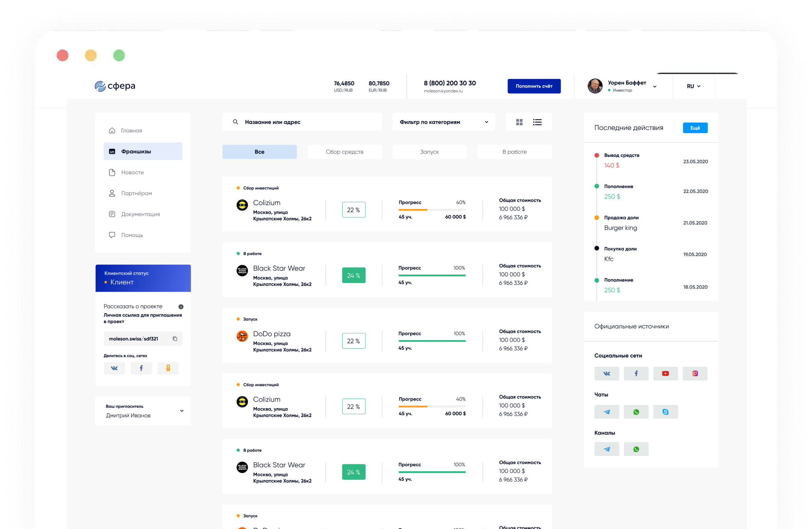The height and width of the screenshot is (529, 812).
Task: Select the Сбор средств filter tab
Action: [345, 151]
